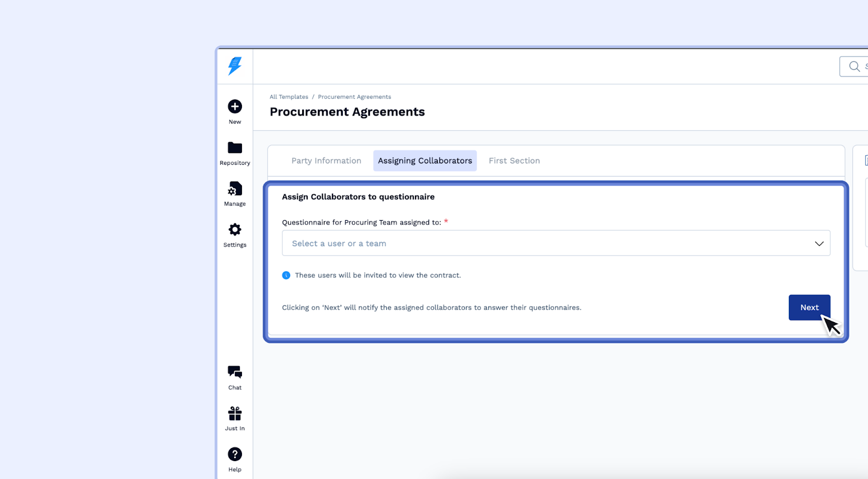This screenshot has height=479, width=868.
Task: Click Questionnaire for Procuring Team label
Action: pyautogui.click(x=361, y=222)
